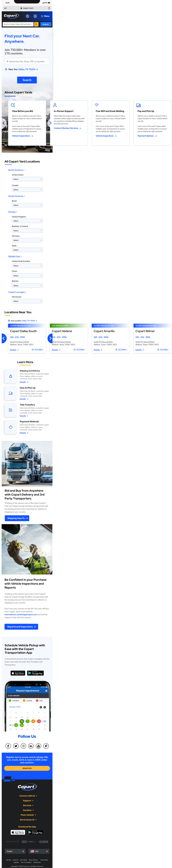This screenshot has width=172, height=868.
Task: Open the Canada Select dropdown
Action: pos(27,190)
